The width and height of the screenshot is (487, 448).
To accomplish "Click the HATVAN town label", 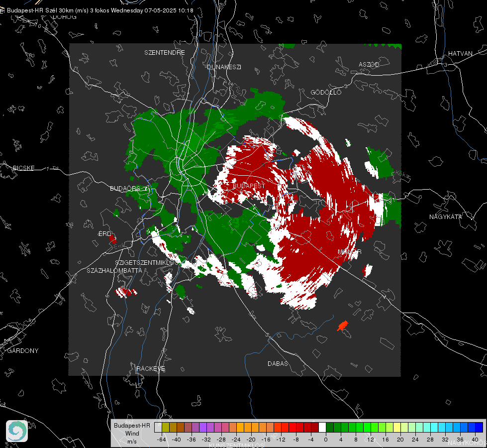I will (x=460, y=53).
